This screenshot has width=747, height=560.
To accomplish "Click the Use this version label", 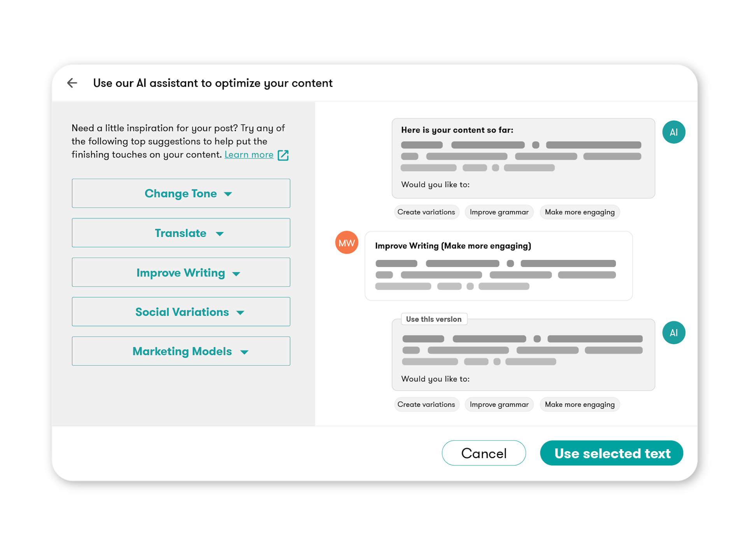I will (434, 319).
